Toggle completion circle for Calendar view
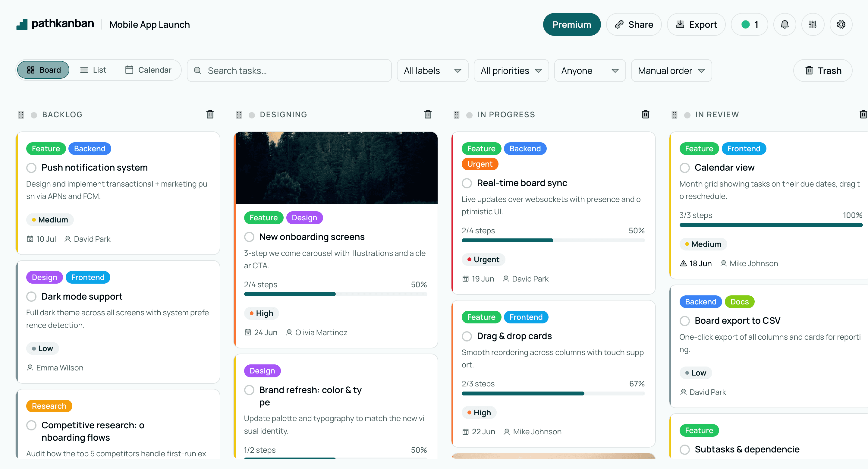 pos(684,168)
